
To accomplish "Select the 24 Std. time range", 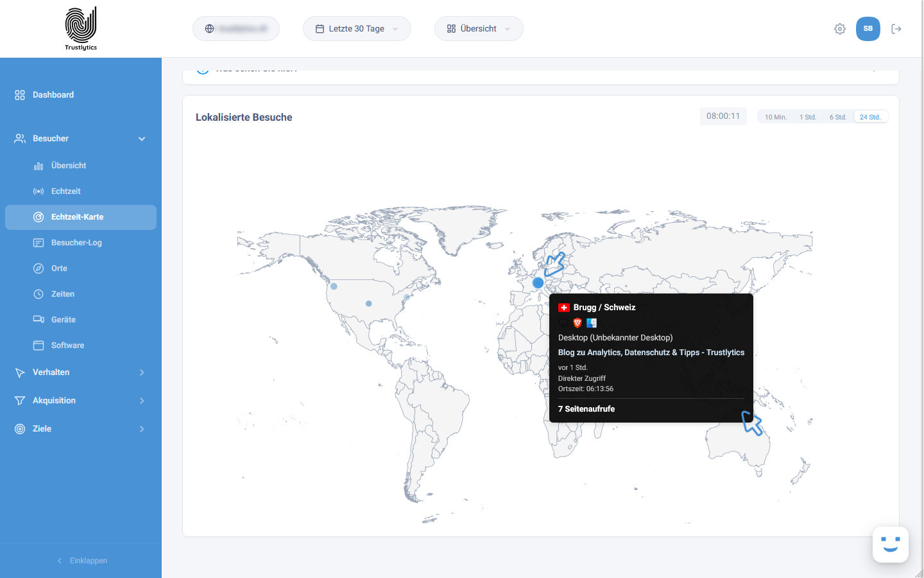I will click(870, 117).
